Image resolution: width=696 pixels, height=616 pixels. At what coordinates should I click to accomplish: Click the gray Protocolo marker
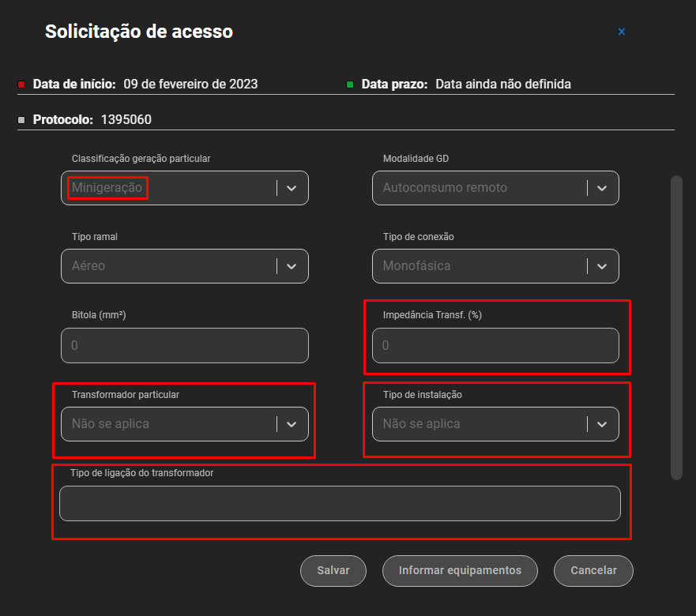[21, 120]
